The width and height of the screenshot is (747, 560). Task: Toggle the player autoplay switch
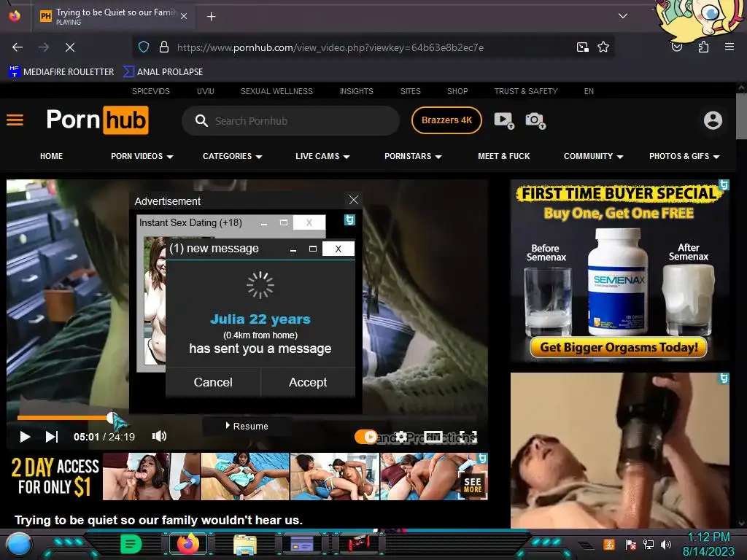click(366, 437)
